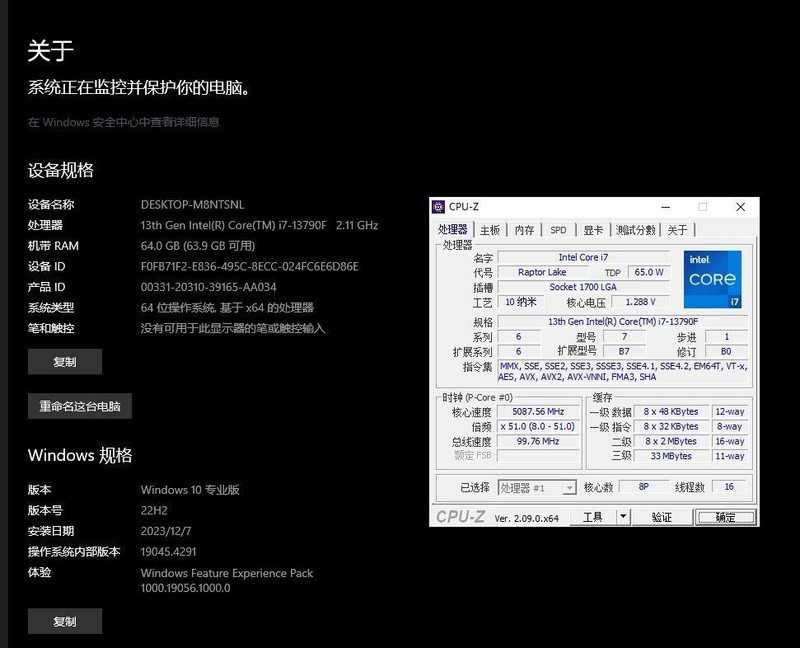
Task: Click 复制 under 设备规格
Action: [64, 361]
